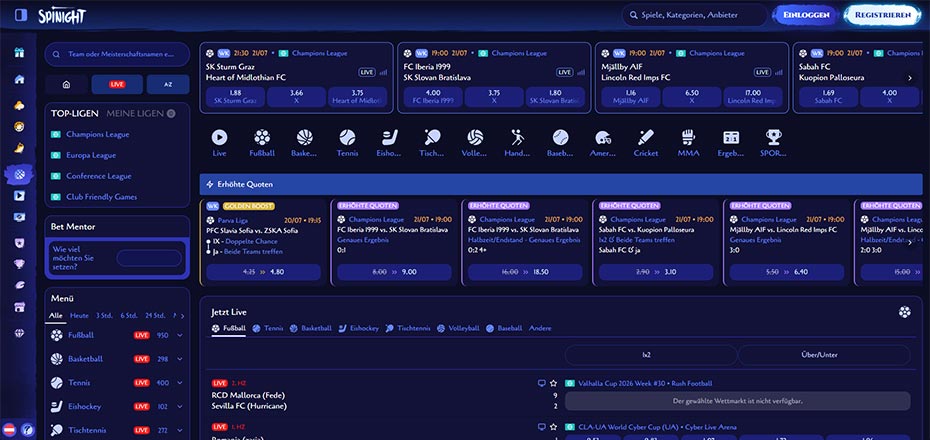Switch to the Meine Ligen tab
This screenshot has width=930, height=440.
(x=135, y=113)
